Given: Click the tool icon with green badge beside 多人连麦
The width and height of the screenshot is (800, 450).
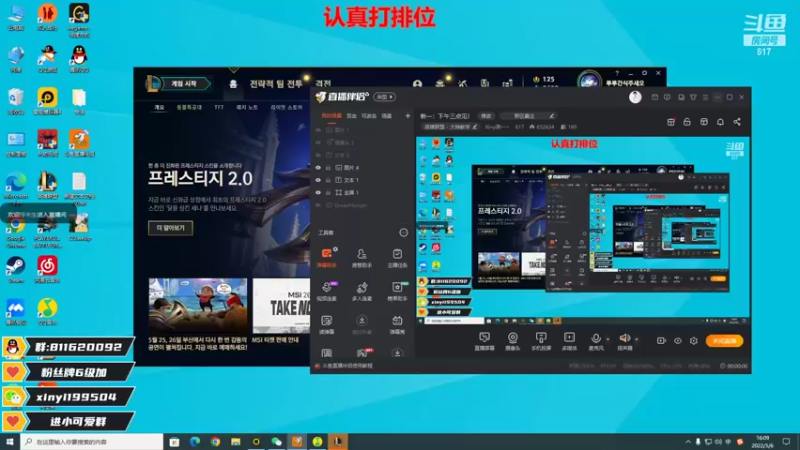Looking at the screenshot, I should tap(397, 291).
